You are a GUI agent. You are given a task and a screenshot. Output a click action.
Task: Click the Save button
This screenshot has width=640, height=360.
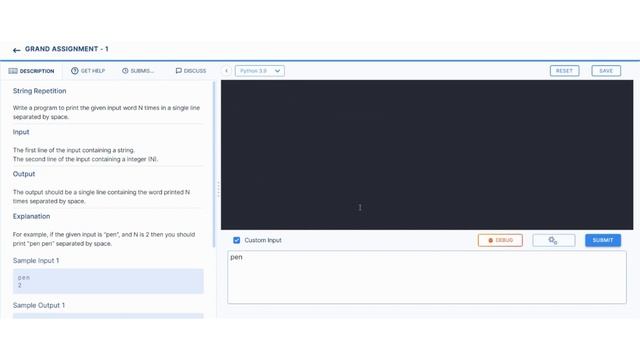[606, 71]
